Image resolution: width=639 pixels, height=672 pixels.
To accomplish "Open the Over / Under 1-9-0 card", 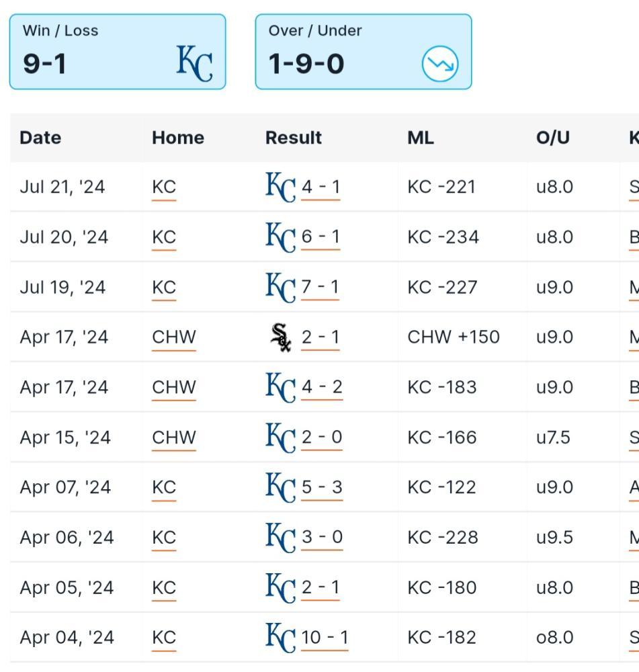I will 364,52.
